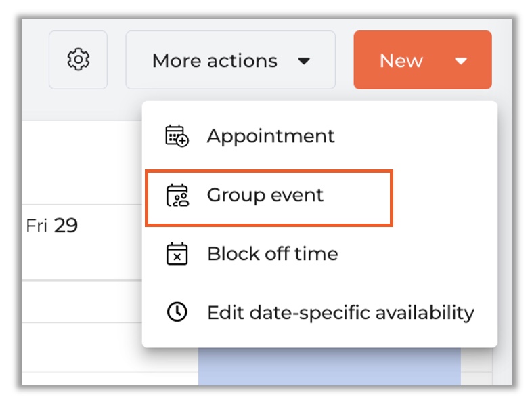Click the Appointment calendar-plus icon
The width and height of the screenshot is (532, 401).
pyautogui.click(x=177, y=136)
